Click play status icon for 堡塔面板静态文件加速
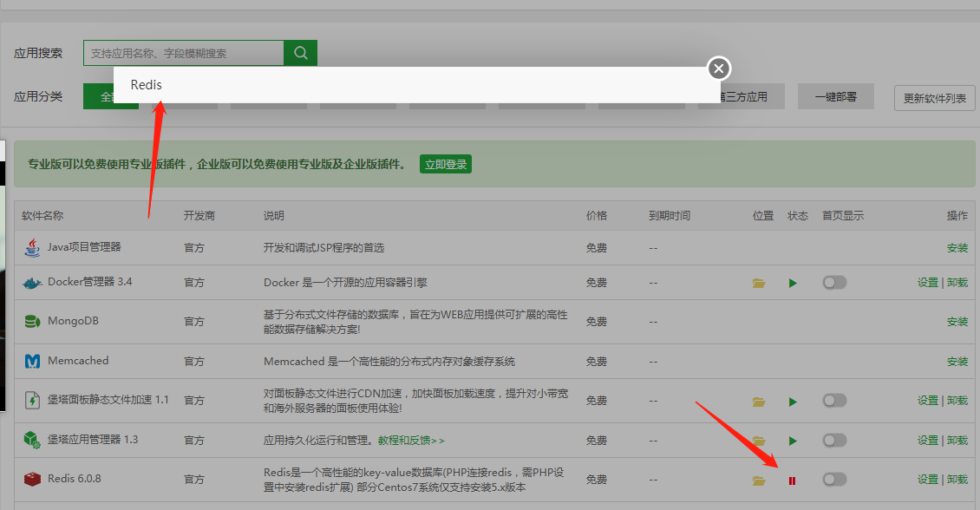 pos(793,402)
